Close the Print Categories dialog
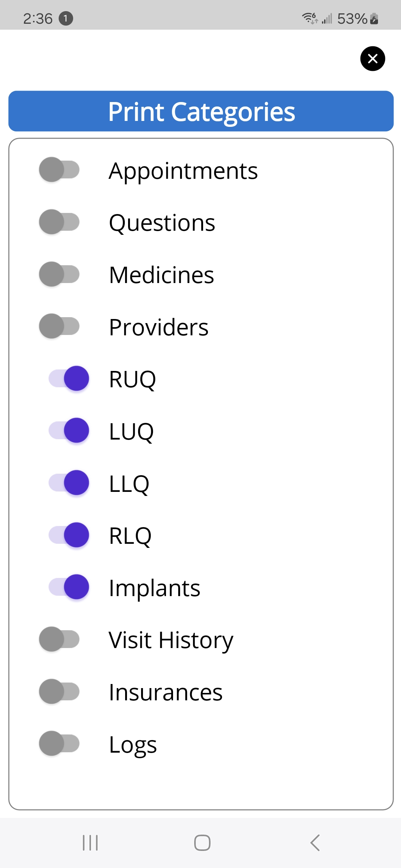The image size is (401, 868). 372,59
